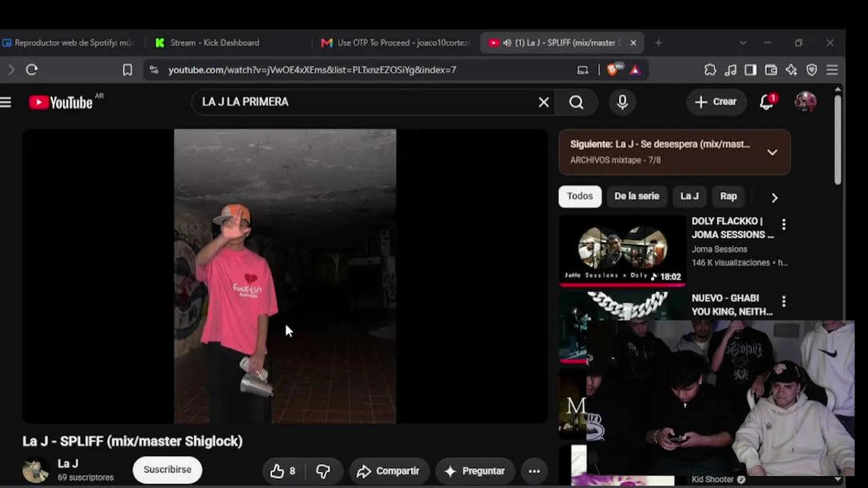Show more filter chips with right arrow

point(774,197)
